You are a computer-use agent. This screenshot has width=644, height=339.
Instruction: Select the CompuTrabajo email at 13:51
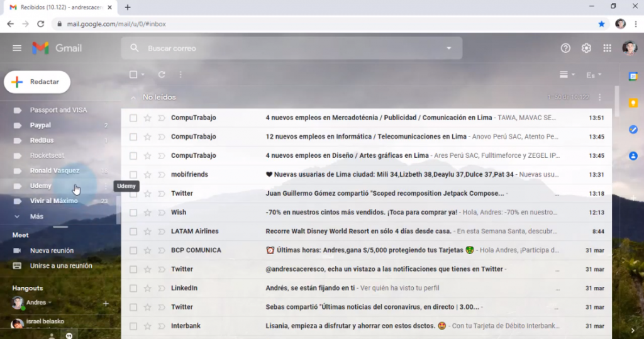[133, 118]
